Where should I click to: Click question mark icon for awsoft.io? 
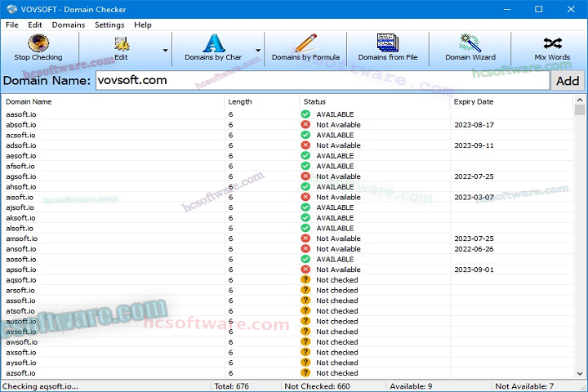[x=305, y=341]
